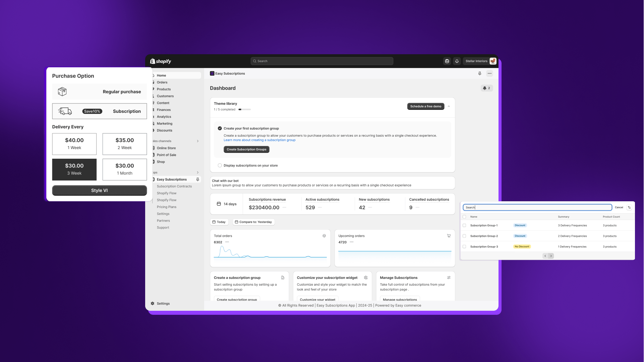Go to Pricing Plans in the sidebar
This screenshot has height=362, width=644.
coord(166,207)
